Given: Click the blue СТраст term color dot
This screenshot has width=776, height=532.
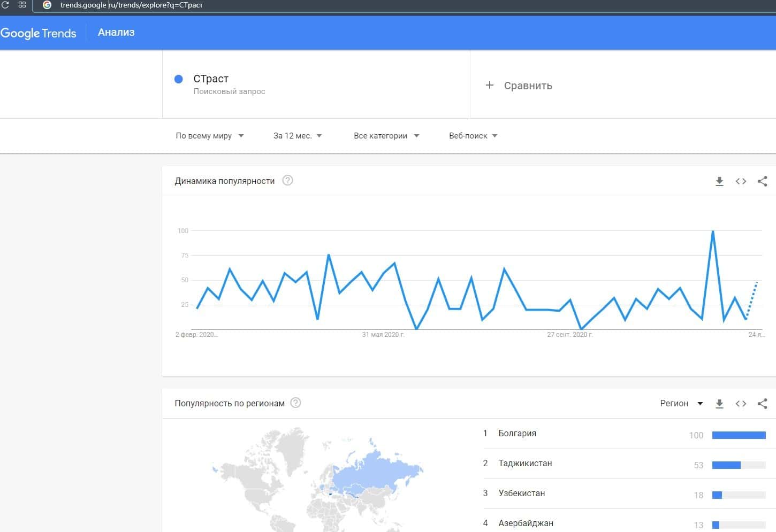Looking at the screenshot, I should coord(179,79).
